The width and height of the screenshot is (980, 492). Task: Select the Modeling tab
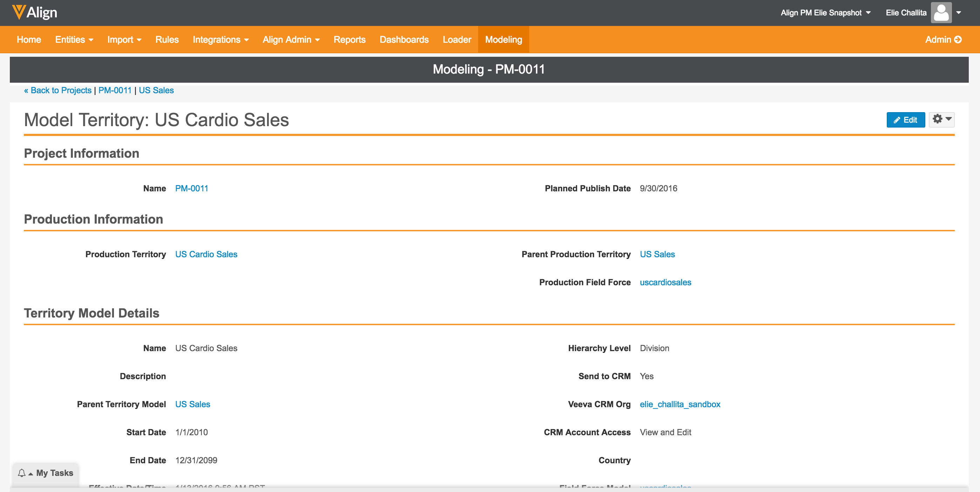pos(503,40)
